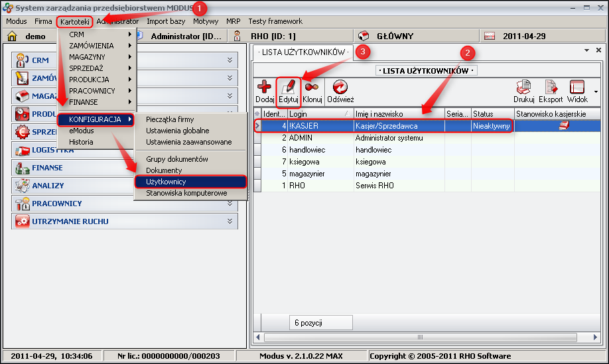Click the SPRZEDAŻ euro icon in sidebar
Screen dimensions: 609x364
(x=22, y=132)
